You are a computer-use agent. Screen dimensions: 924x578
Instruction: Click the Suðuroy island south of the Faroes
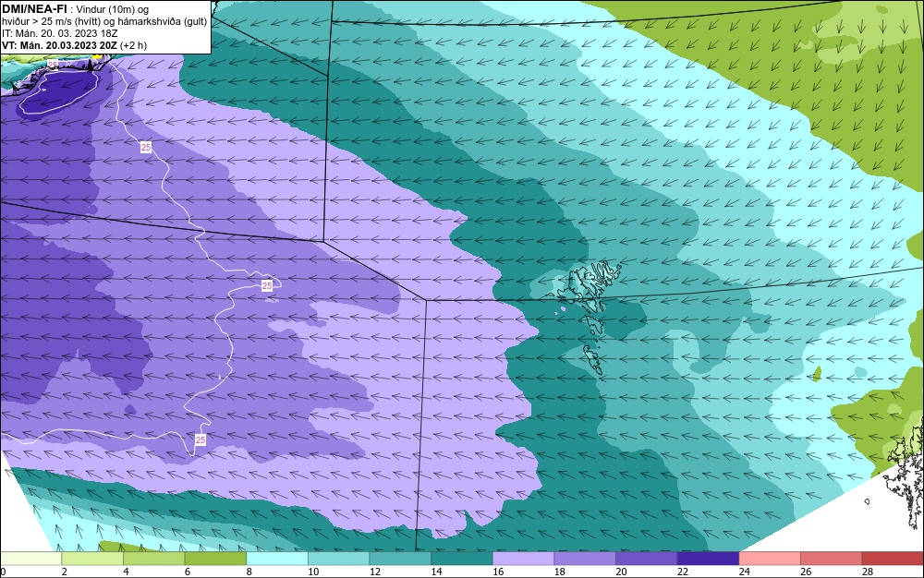pyautogui.click(x=593, y=358)
